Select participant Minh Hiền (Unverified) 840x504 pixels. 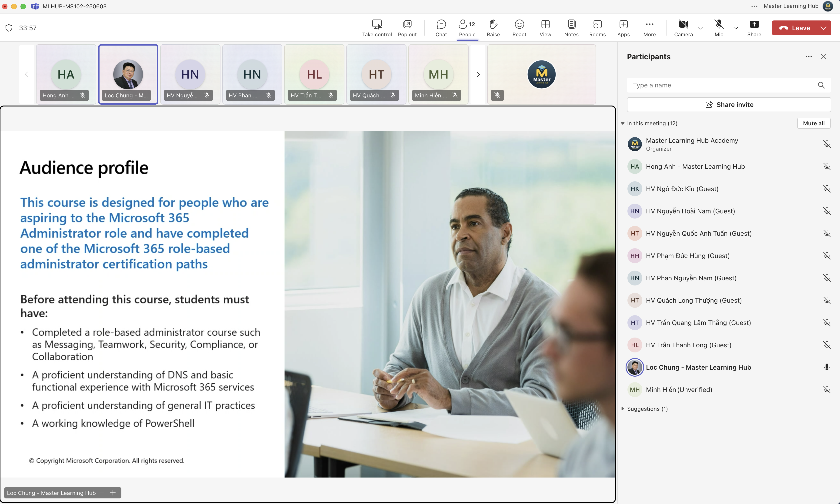tap(729, 390)
